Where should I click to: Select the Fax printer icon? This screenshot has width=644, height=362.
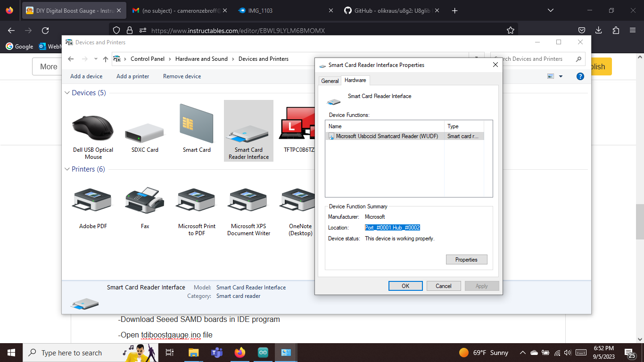145,200
